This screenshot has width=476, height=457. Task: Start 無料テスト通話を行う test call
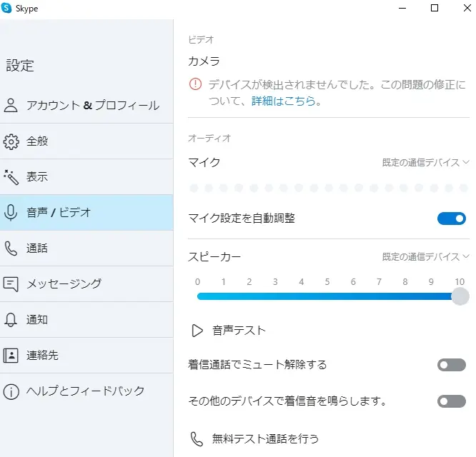click(x=264, y=438)
